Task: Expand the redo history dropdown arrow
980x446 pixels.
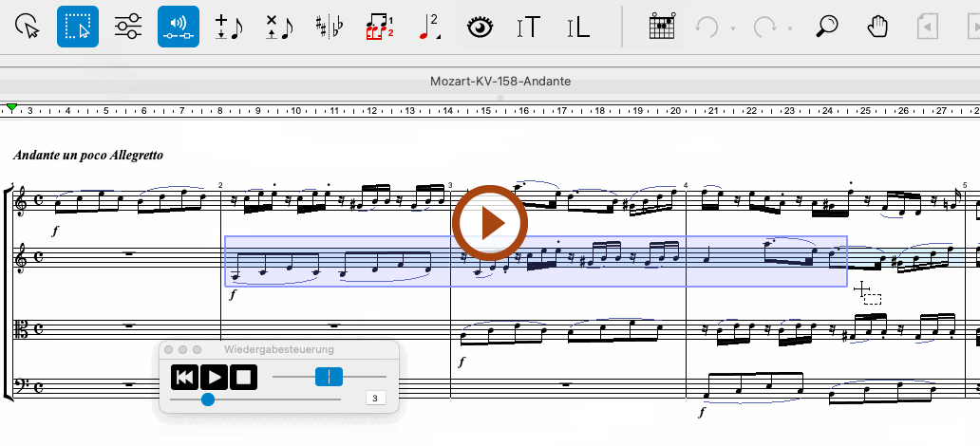Action: point(790,28)
